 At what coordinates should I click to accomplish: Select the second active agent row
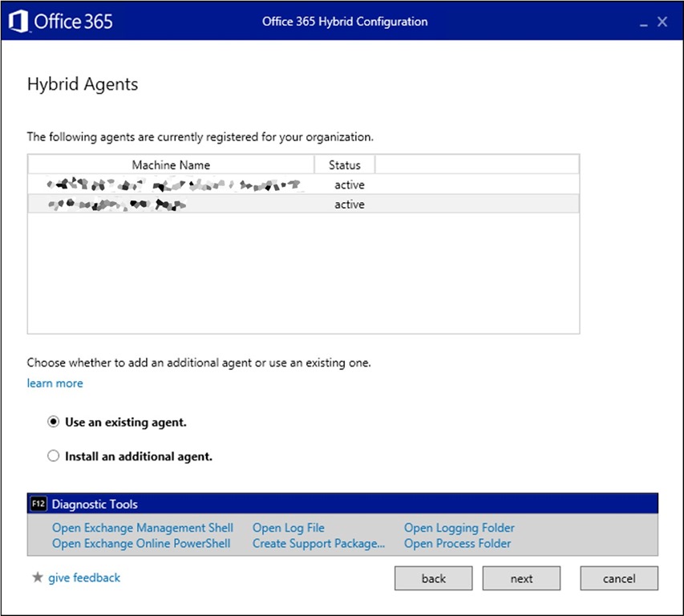coord(304,205)
